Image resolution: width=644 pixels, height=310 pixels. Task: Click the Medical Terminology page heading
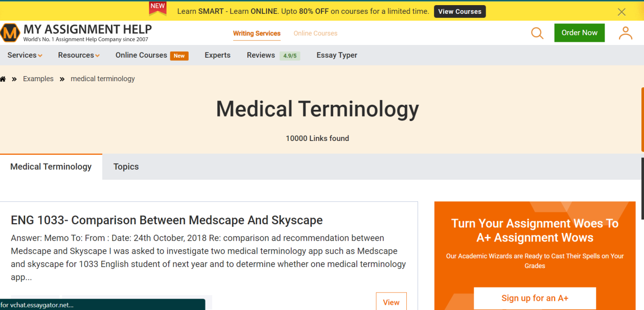(x=317, y=109)
